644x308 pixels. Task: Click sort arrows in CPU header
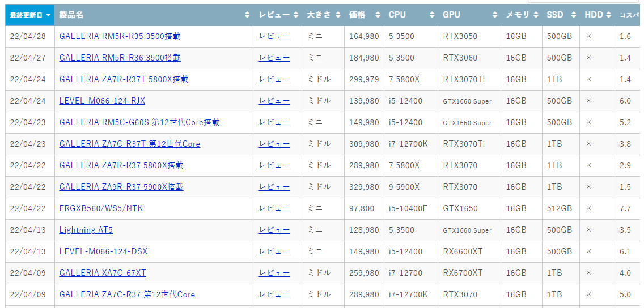[x=431, y=15]
